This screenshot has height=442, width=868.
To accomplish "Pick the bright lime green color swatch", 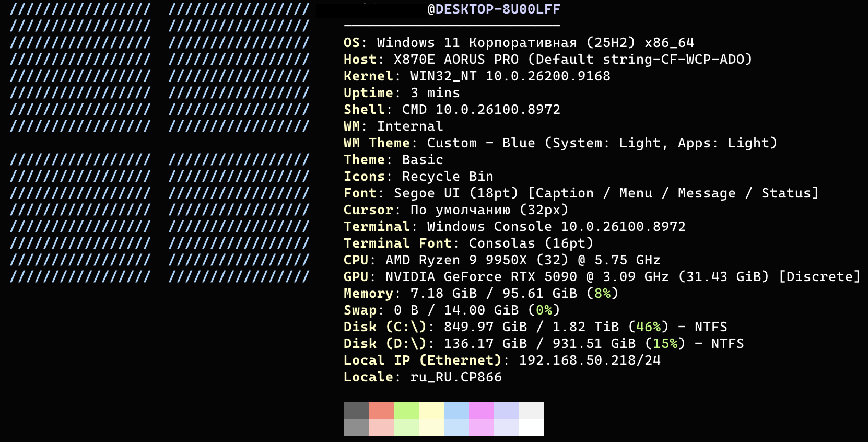I will click(406, 411).
